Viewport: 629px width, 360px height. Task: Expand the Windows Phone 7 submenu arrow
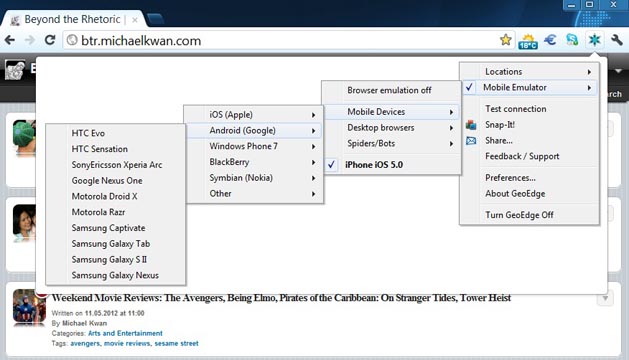pyautogui.click(x=313, y=146)
